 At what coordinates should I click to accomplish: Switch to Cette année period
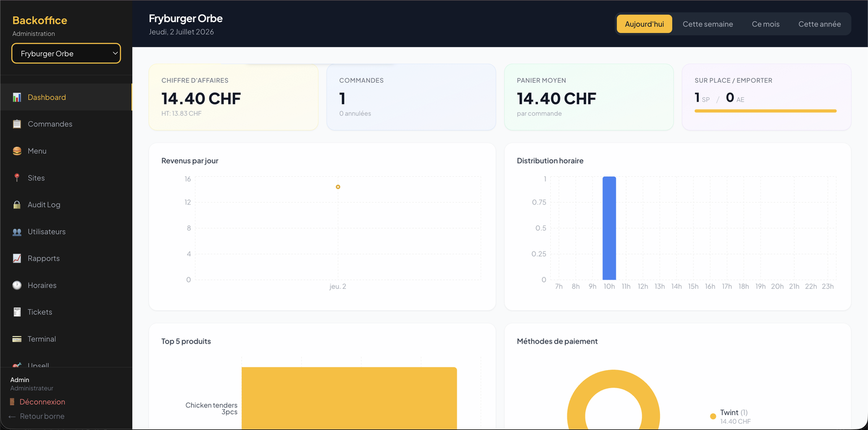tap(819, 24)
